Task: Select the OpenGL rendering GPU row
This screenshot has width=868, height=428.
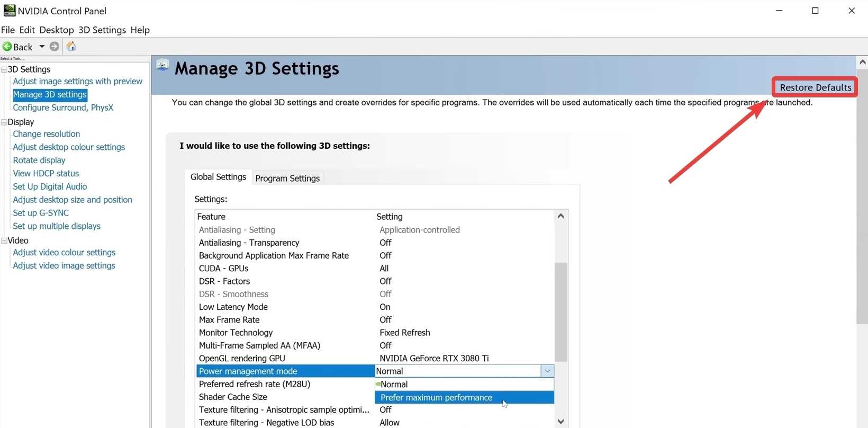Action: coord(375,359)
